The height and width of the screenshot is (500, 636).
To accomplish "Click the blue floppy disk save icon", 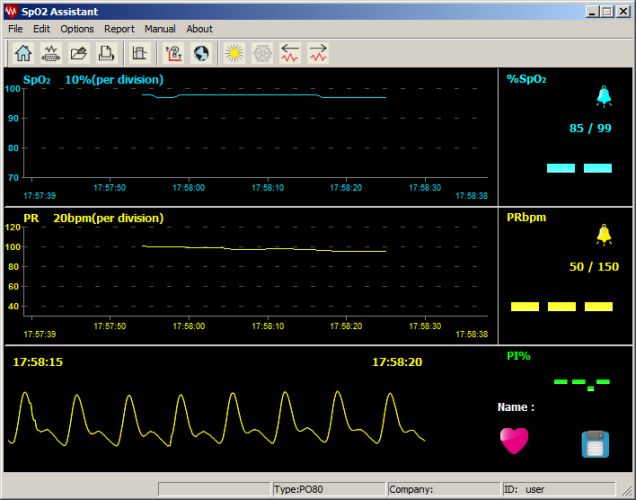I will pos(595,444).
